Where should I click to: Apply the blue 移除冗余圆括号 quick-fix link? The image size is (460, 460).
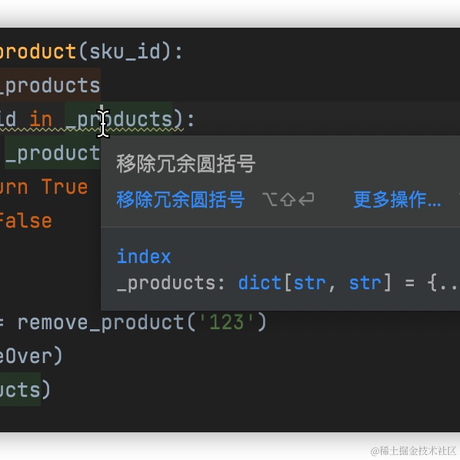tap(180, 199)
